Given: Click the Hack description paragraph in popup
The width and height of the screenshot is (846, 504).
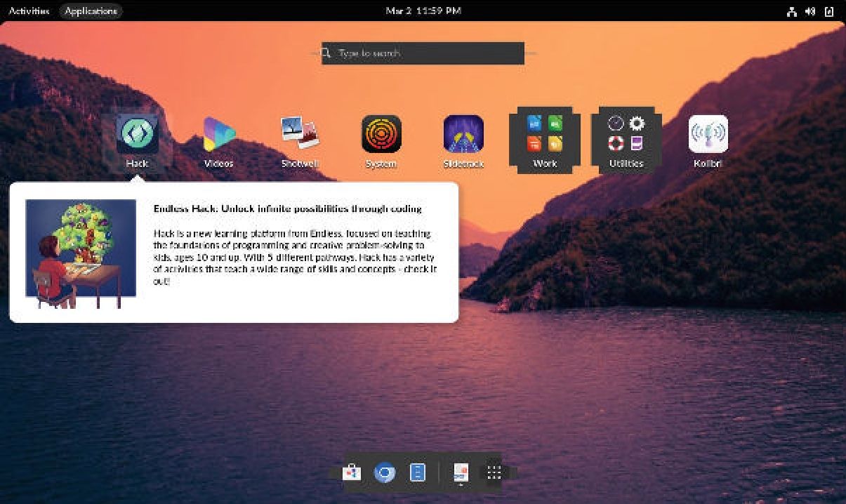Looking at the screenshot, I should coord(295,257).
